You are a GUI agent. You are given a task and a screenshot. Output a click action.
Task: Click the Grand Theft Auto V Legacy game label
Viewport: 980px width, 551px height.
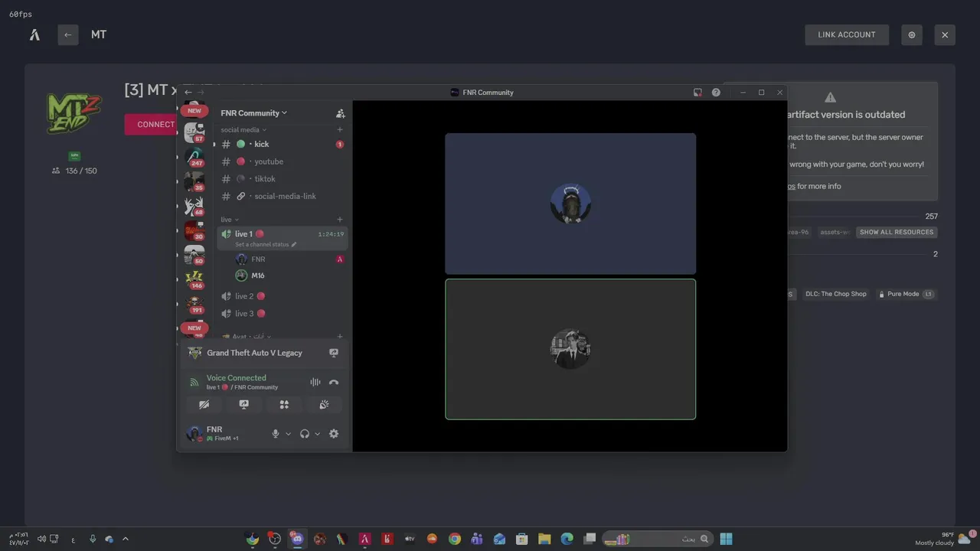point(254,353)
